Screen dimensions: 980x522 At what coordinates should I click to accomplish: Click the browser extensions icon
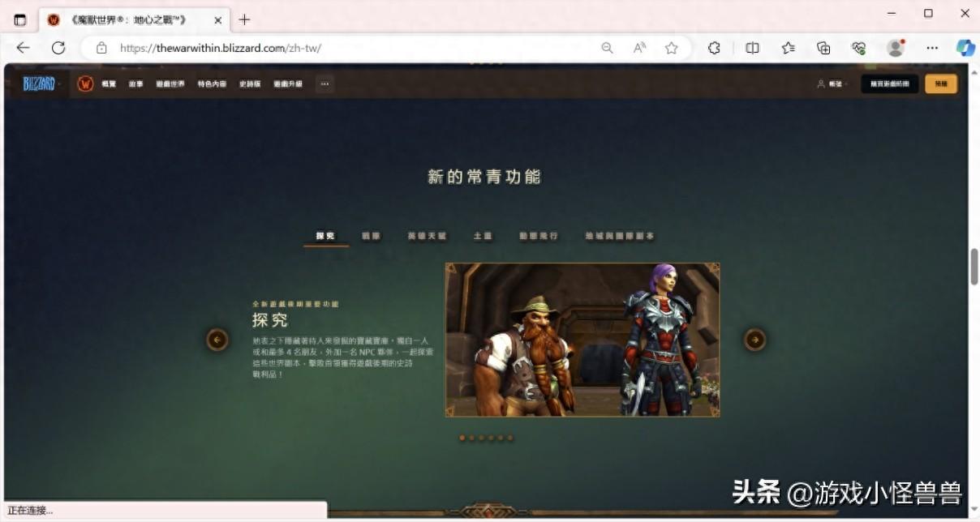point(713,48)
